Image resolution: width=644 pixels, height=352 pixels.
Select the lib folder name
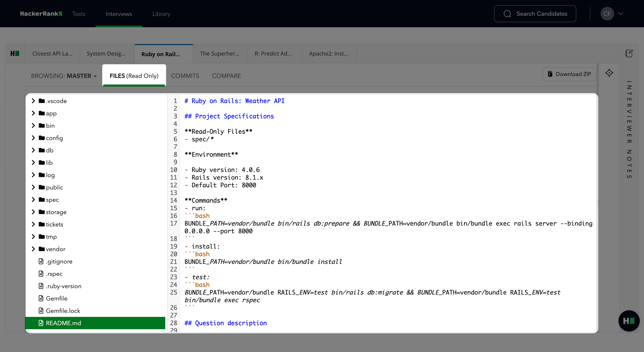[49, 163]
